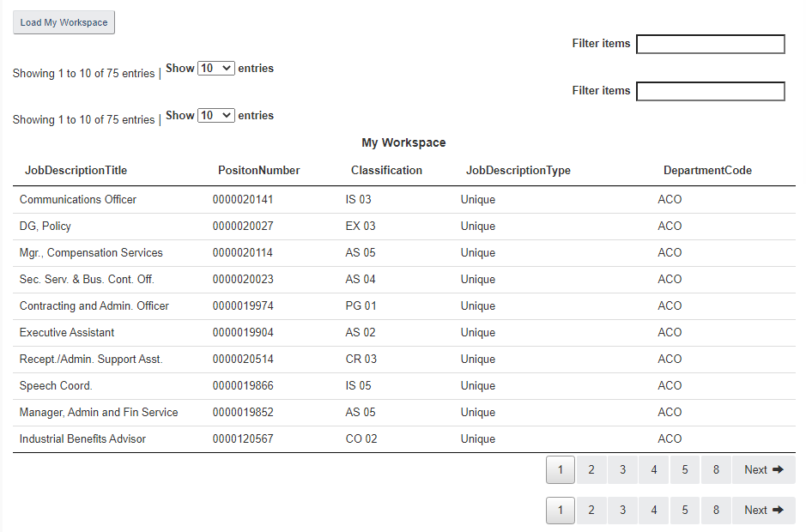
Task: Go to page 4 in upper pagination
Action: coord(654,470)
